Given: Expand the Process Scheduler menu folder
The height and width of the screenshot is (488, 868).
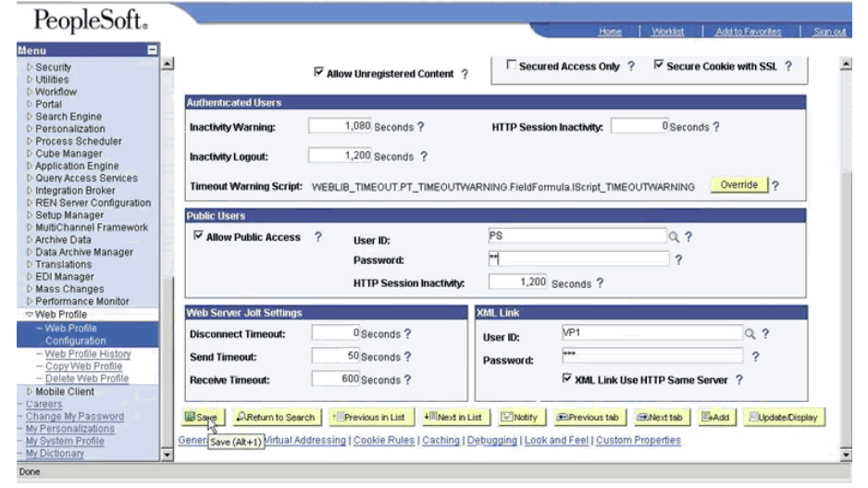Looking at the screenshot, I should pyautogui.click(x=30, y=141).
